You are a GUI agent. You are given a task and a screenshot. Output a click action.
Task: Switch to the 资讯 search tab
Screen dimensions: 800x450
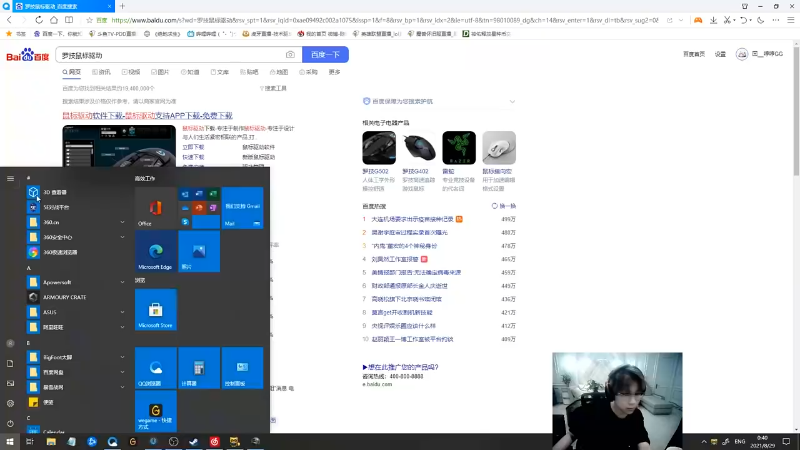click(102, 72)
